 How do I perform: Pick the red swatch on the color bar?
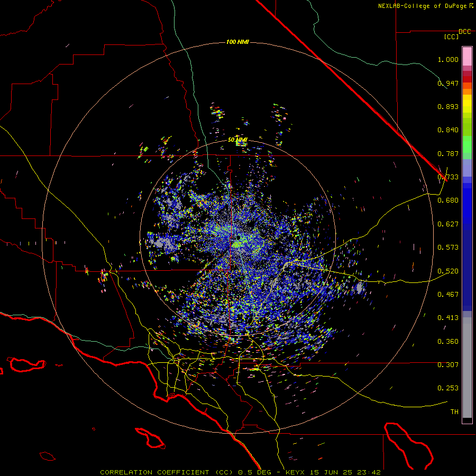467,79
